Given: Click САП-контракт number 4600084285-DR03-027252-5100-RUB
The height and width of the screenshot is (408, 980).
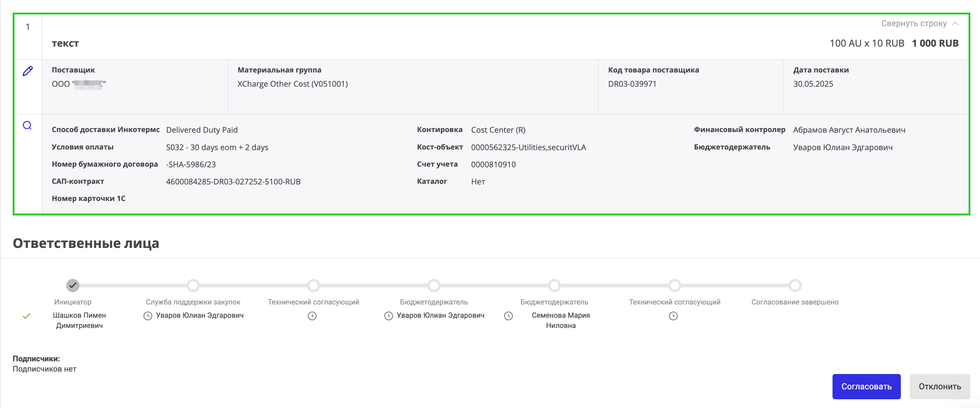Looking at the screenshot, I should pos(233,182).
